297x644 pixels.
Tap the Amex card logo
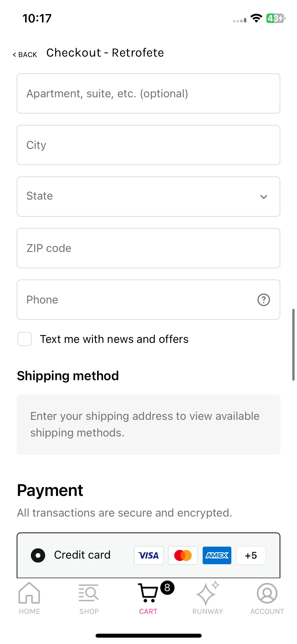[x=217, y=555]
